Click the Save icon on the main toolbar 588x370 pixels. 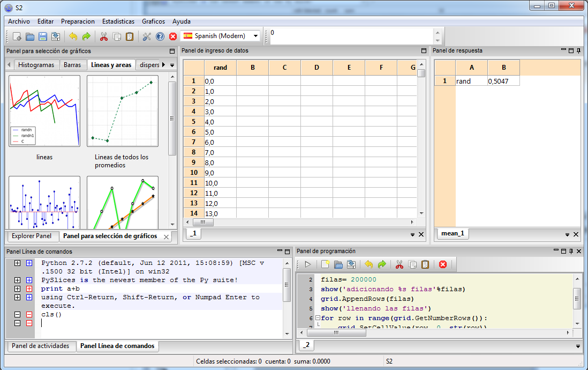[x=43, y=36]
